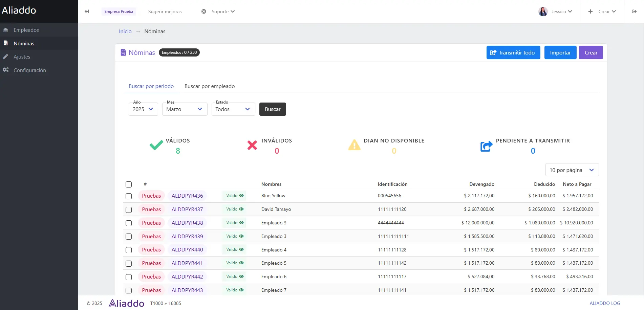Click the black Buscar button
The image size is (644, 310).
273,109
